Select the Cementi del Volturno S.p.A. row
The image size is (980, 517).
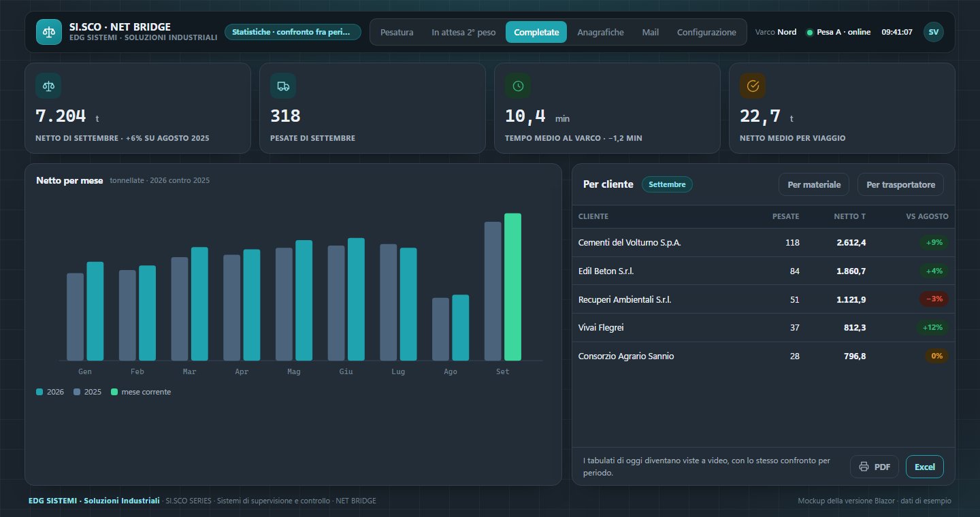click(763, 243)
